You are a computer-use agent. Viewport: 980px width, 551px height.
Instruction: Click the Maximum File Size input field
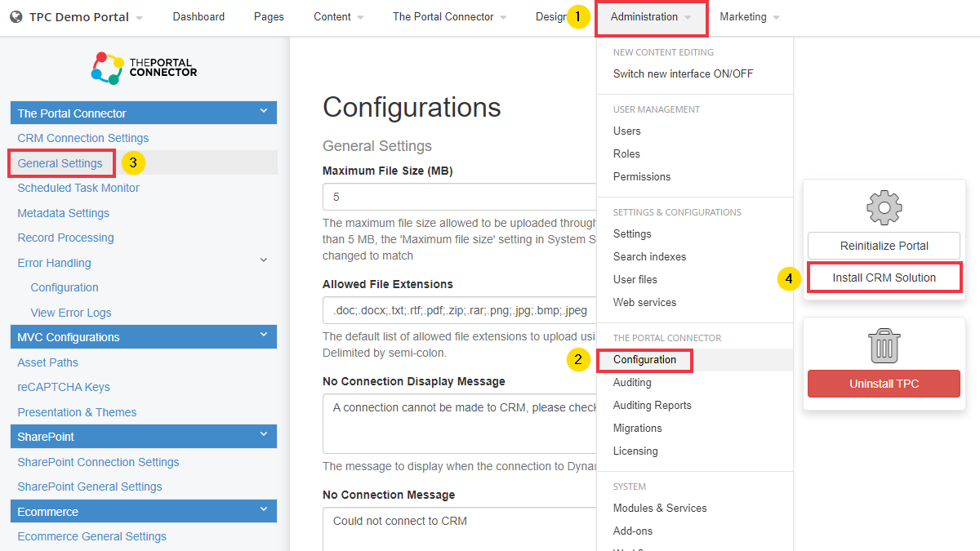click(x=460, y=197)
